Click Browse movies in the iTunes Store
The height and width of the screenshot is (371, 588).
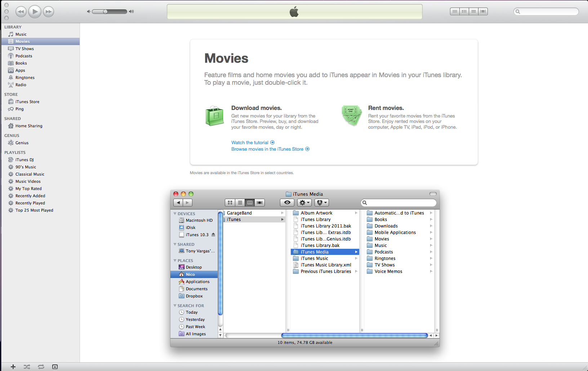pyautogui.click(x=270, y=149)
